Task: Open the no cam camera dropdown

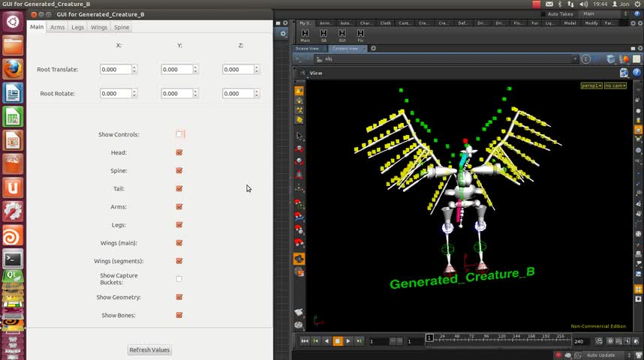Action: coord(615,85)
